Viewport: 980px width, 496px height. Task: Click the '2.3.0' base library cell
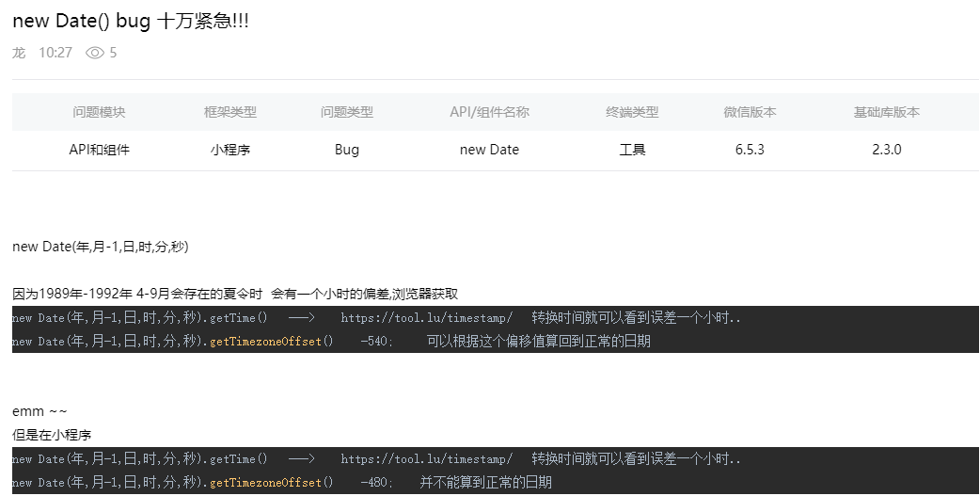tap(886, 150)
